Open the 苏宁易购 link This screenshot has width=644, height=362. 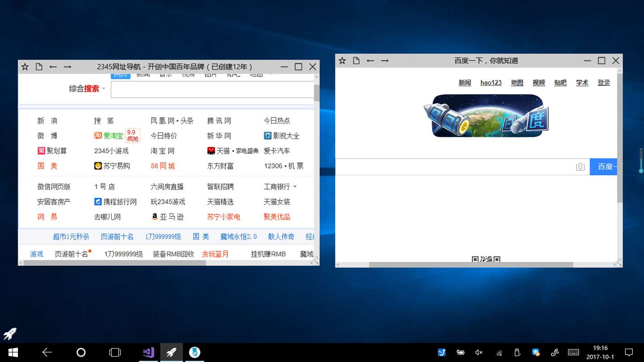pyautogui.click(x=112, y=166)
